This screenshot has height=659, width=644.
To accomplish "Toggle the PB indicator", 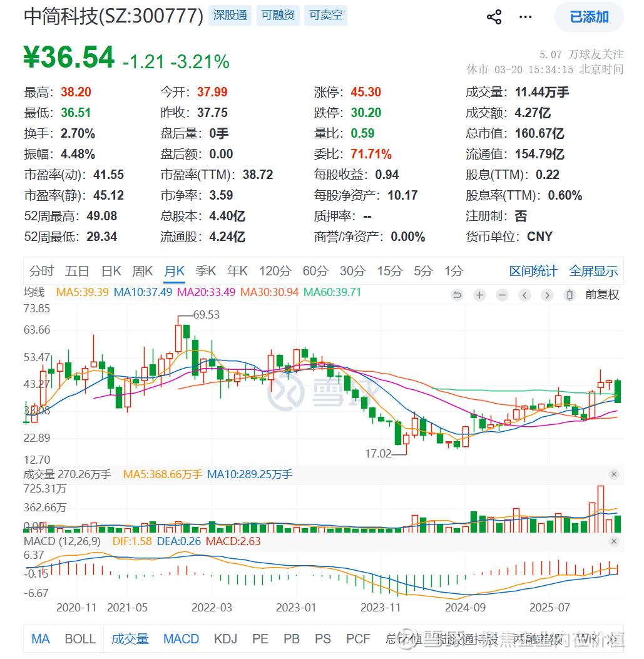I will point(291,639).
